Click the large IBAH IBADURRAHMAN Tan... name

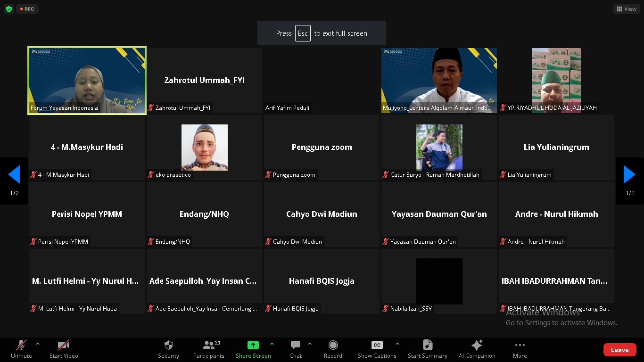click(554, 281)
